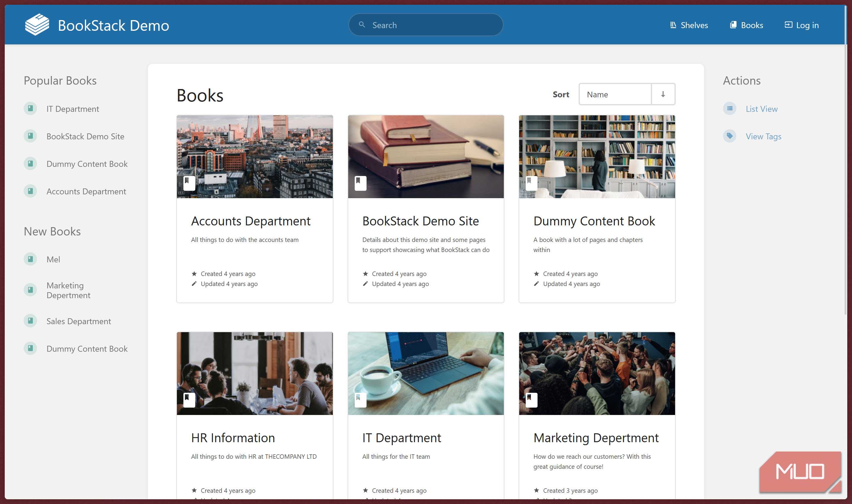The width and height of the screenshot is (852, 504).
Task: Click the IT Department laptop cover image
Action: (426, 374)
